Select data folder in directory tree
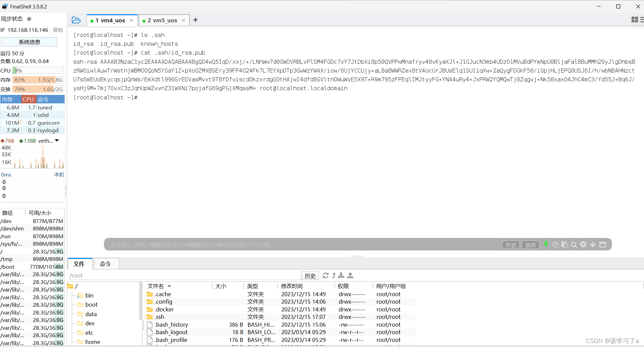 (x=91, y=314)
